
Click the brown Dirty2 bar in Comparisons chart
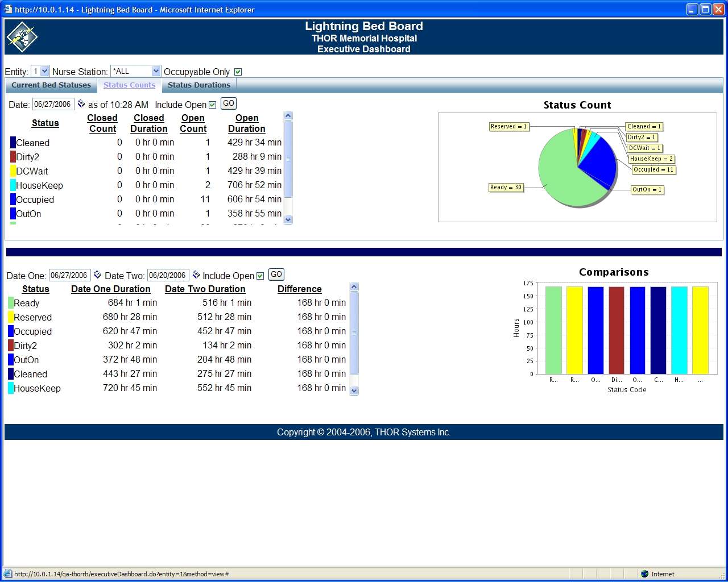[x=617, y=330]
